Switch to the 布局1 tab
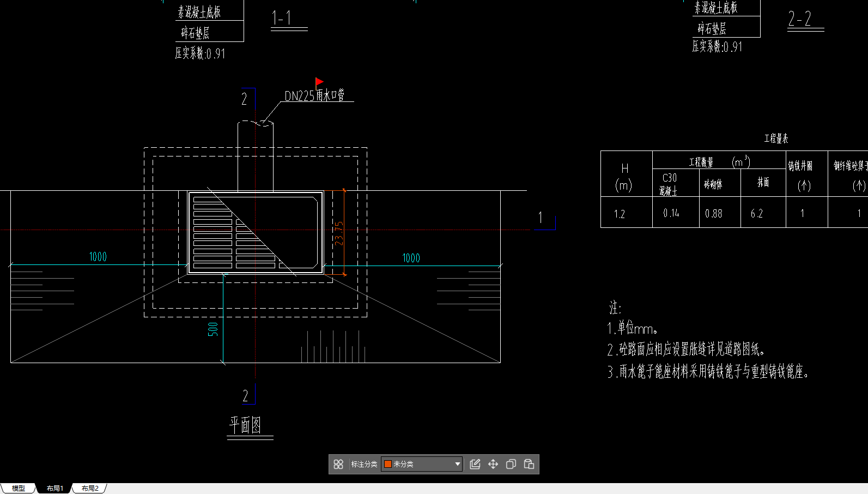The image size is (868, 494). 54,488
